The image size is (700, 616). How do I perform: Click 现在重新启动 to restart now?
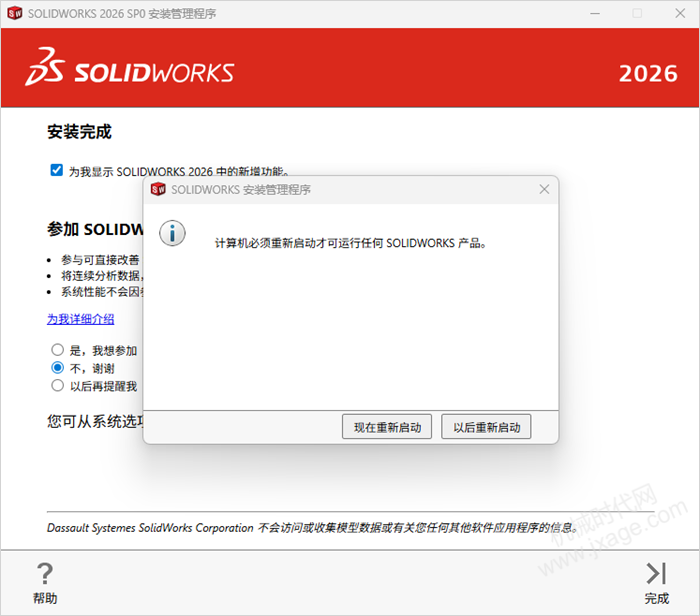[x=387, y=427]
